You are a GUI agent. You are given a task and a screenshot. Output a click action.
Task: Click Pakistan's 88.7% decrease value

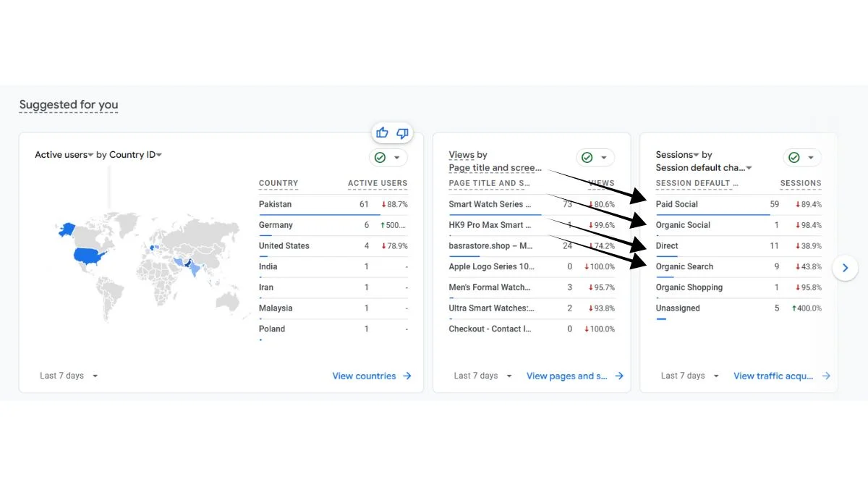point(394,204)
